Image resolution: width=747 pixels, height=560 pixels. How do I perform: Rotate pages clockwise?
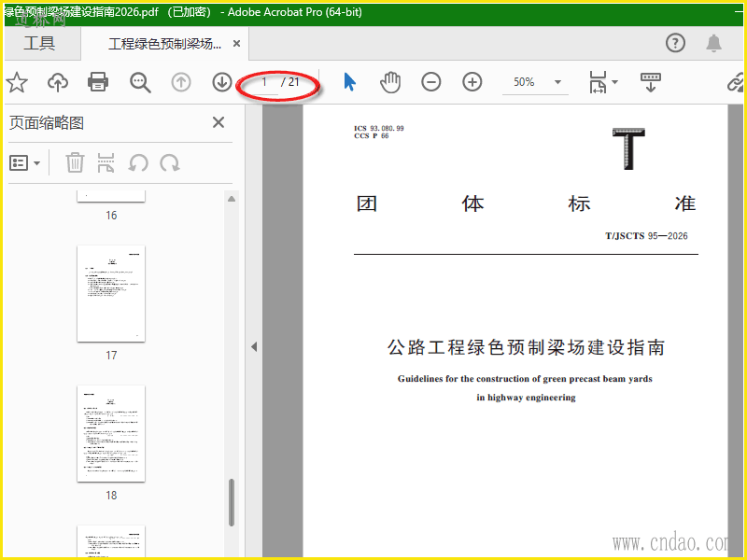coord(170,162)
